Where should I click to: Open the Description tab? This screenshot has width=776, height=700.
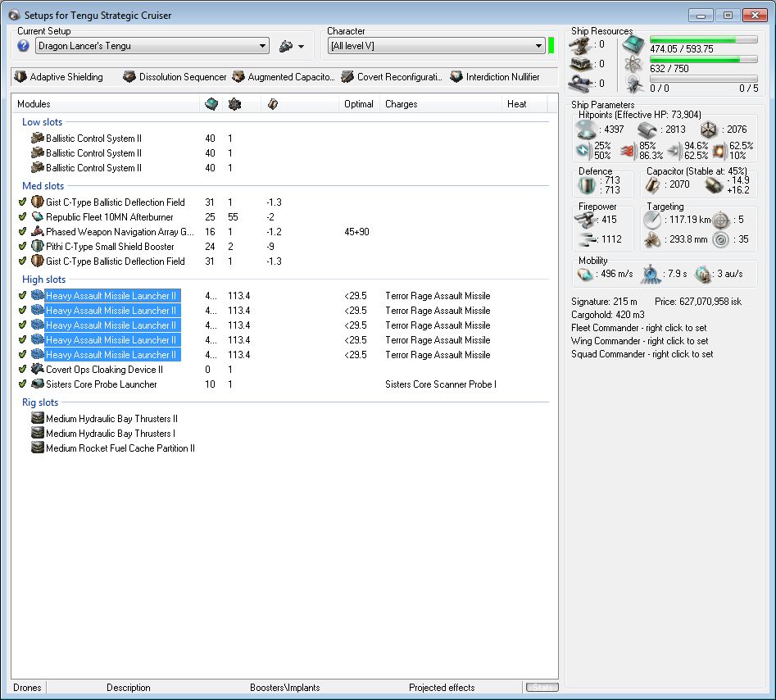128,688
